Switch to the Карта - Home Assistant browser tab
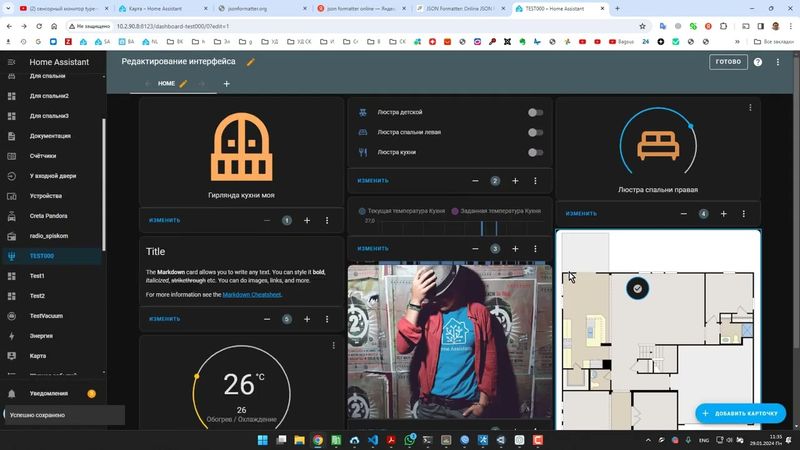The image size is (800, 450). point(162,9)
